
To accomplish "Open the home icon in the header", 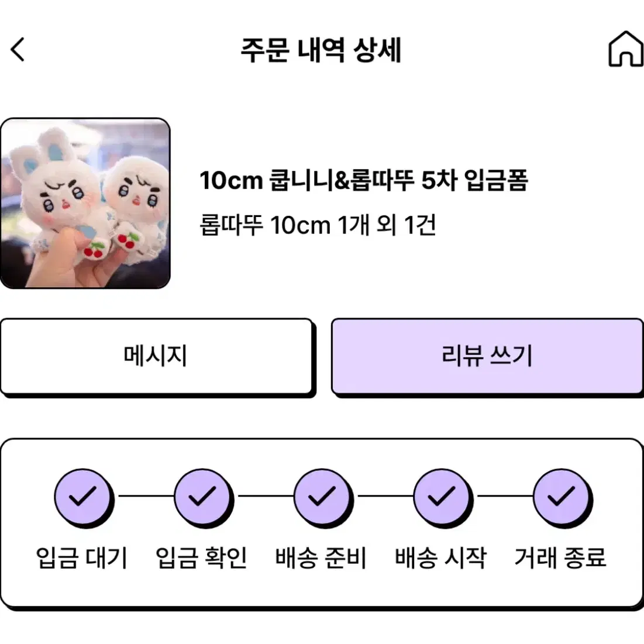I will [x=625, y=49].
